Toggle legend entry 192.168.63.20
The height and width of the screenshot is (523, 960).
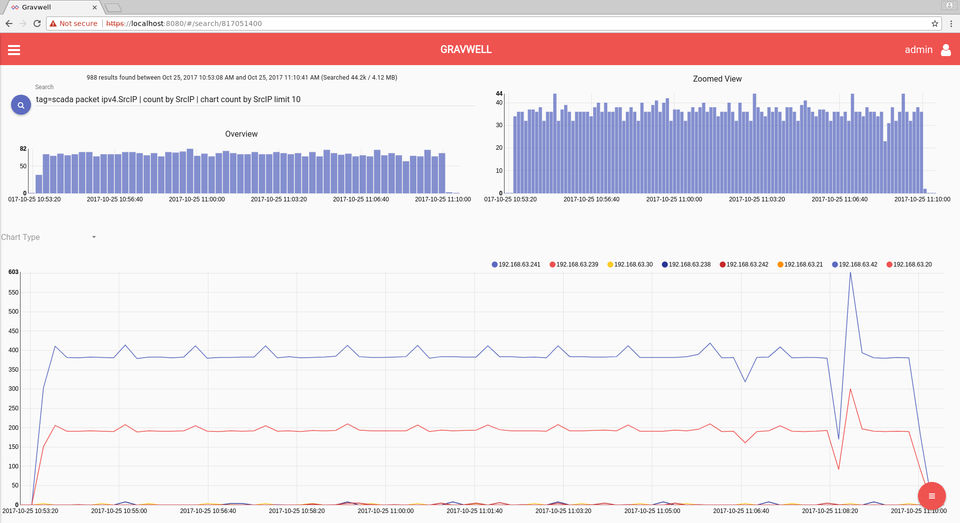click(909, 265)
